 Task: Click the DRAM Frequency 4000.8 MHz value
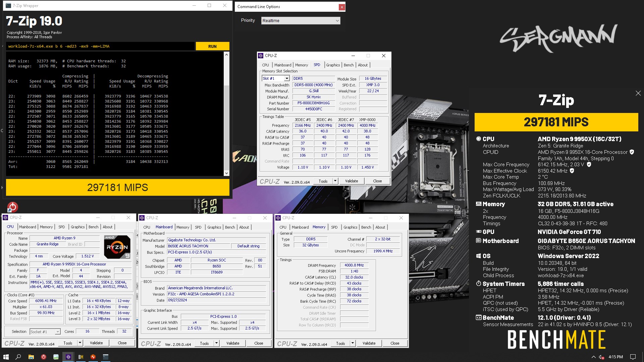tap(354, 265)
